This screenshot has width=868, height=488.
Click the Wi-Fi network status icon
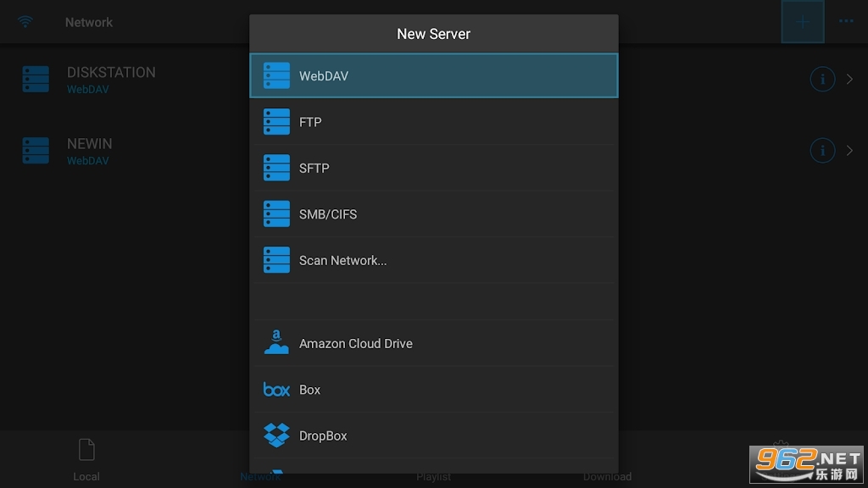click(25, 22)
